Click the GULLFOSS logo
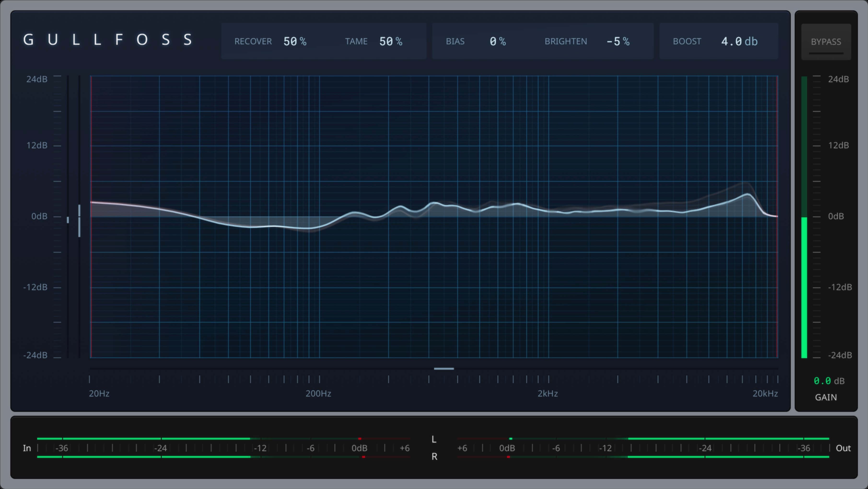This screenshot has width=868, height=489. pyautogui.click(x=107, y=40)
